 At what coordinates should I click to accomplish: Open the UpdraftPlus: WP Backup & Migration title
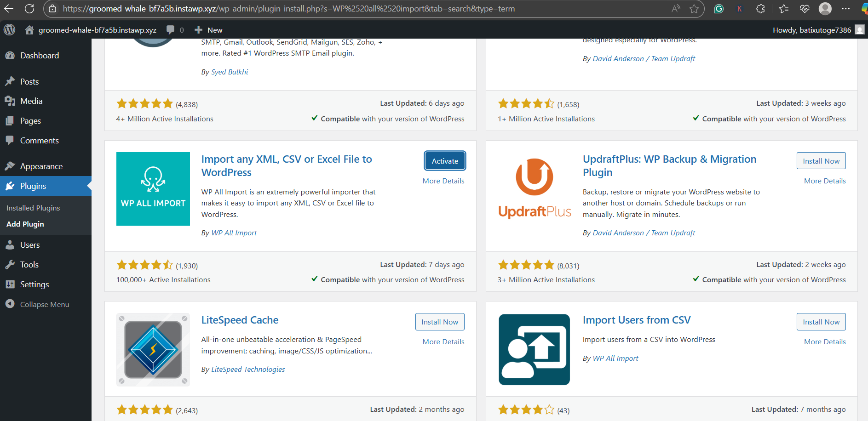[669, 166]
